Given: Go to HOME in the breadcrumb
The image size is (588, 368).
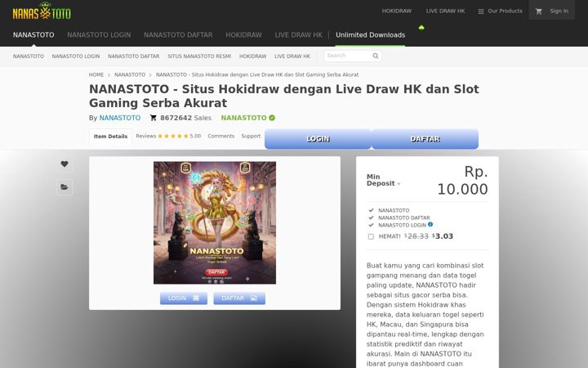Looking at the screenshot, I should (x=96, y=74).
